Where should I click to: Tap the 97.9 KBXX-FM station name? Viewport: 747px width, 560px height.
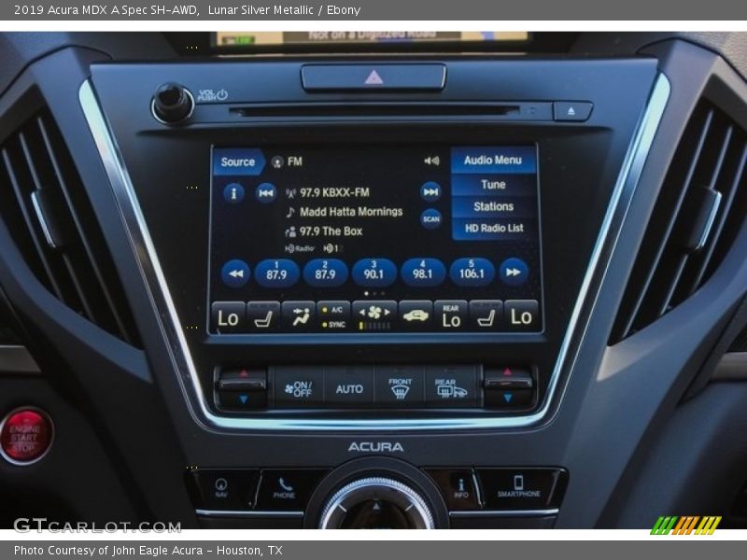[334, 192]
